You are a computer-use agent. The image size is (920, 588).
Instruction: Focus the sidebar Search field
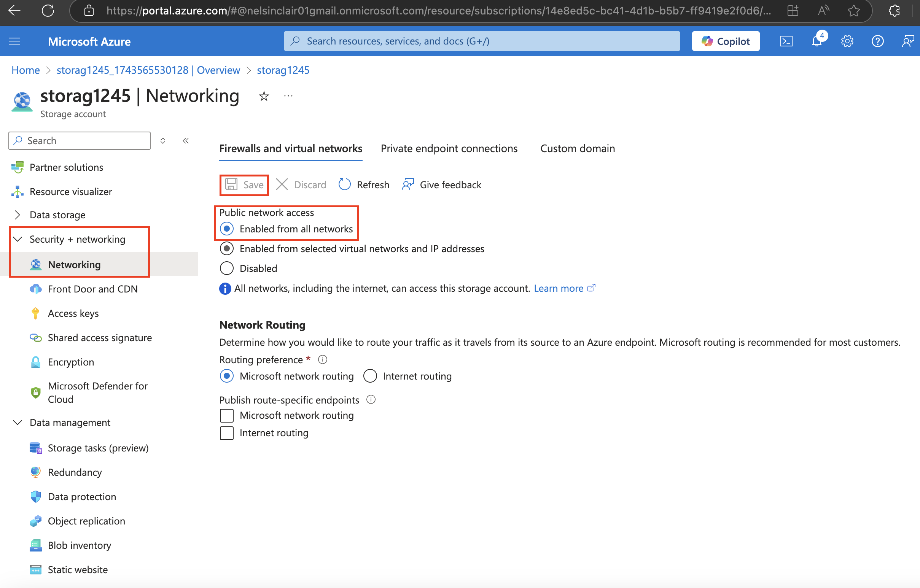click(x=80, y=141)
